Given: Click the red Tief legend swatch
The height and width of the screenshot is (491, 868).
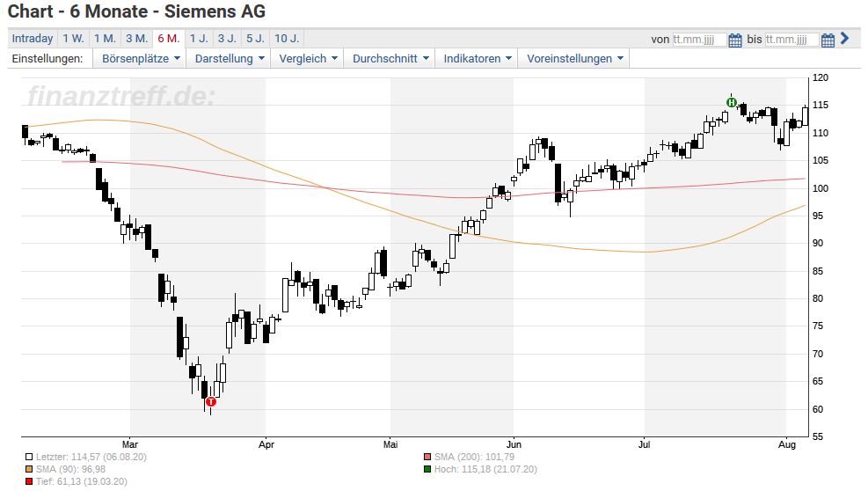Looking at the screenshot, I should [x=29, y=481].
